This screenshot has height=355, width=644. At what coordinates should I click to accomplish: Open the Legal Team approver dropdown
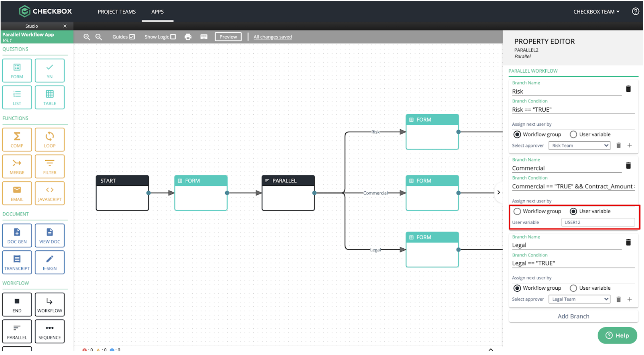[579, 299]
